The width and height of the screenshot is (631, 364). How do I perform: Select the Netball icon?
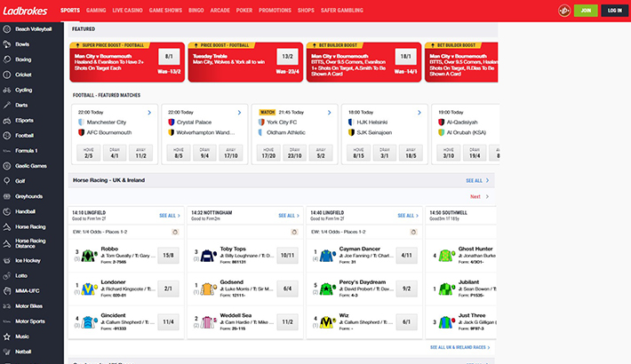click(7, 352)
